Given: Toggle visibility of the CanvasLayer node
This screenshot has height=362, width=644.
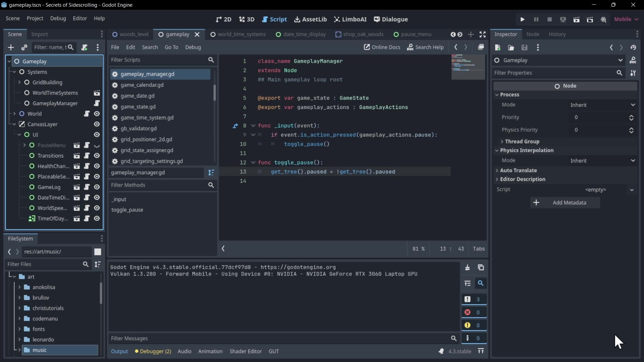Looking at the screenshot, I should click(97, 124).
